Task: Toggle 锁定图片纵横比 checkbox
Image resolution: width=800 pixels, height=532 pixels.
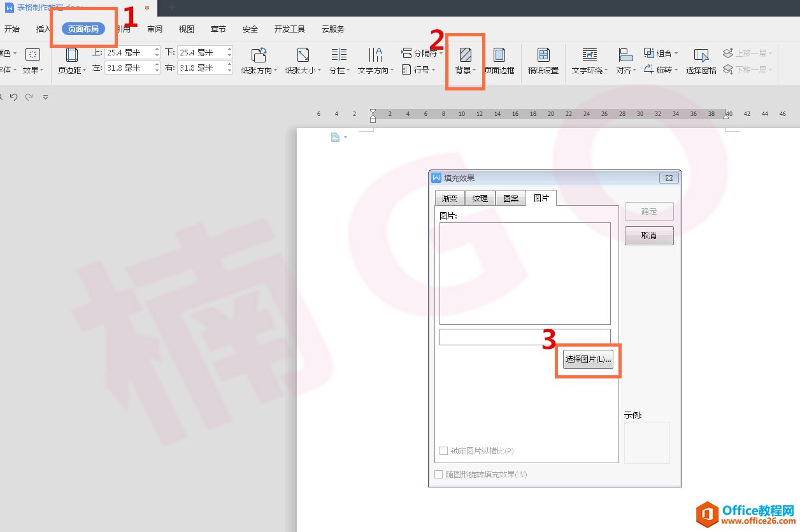Action: (x=444, y=450)
